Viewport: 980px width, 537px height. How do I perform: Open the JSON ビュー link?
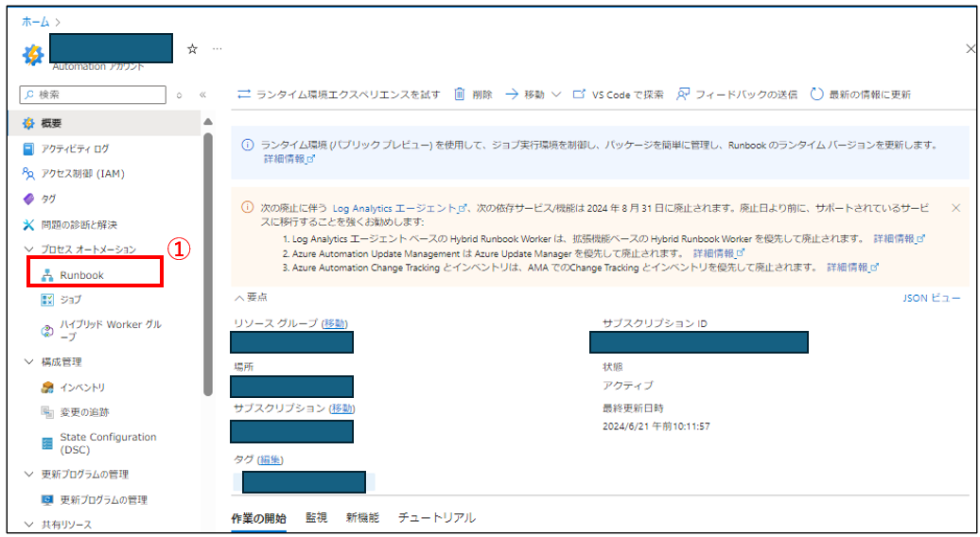click(931, 298)
